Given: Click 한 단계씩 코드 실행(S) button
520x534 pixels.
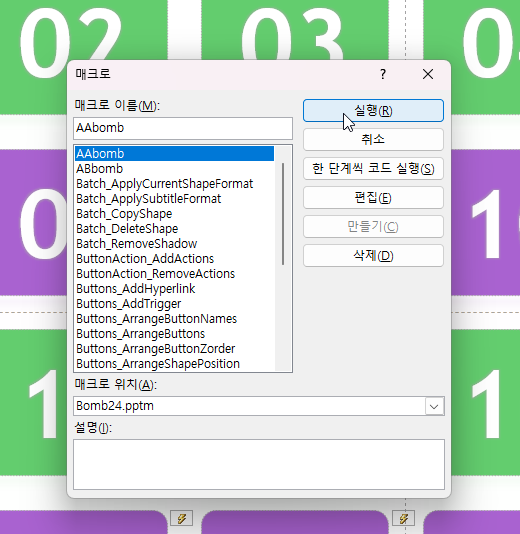Looking at the screenshot, I should coord(373,169).
